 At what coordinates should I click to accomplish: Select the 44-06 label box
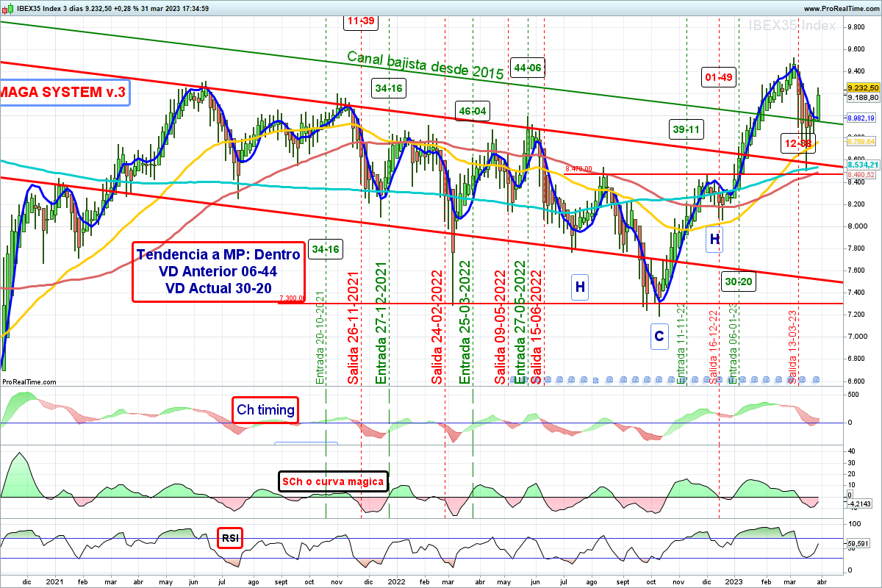528,68
